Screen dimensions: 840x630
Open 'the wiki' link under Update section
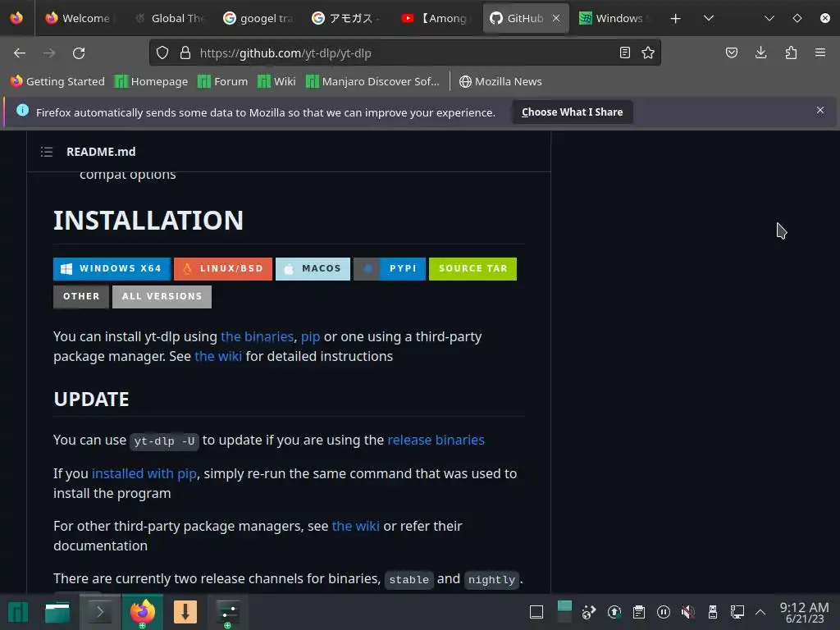[356, 526]
